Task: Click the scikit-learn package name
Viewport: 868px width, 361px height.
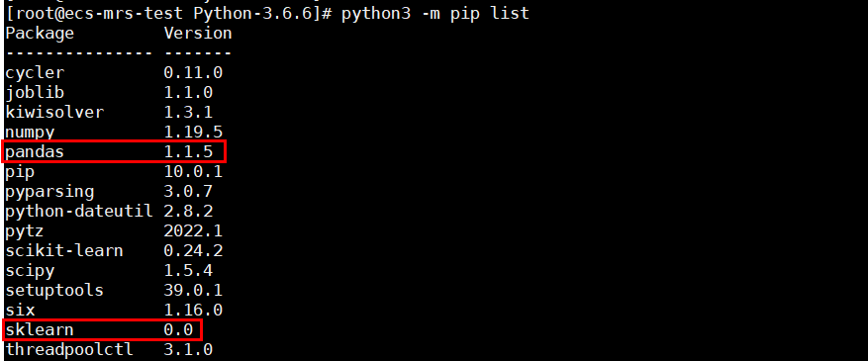Action: (64, 250)
